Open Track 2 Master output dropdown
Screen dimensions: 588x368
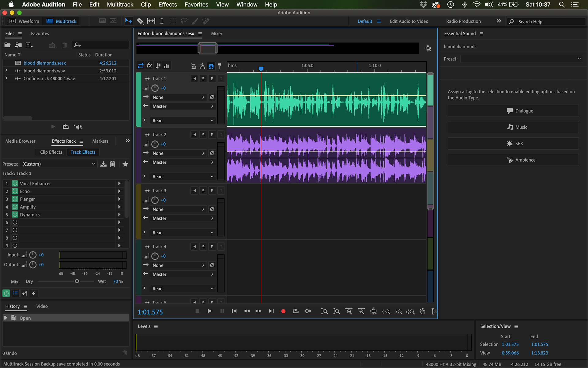pyautogui.click(x=183, y=162)
